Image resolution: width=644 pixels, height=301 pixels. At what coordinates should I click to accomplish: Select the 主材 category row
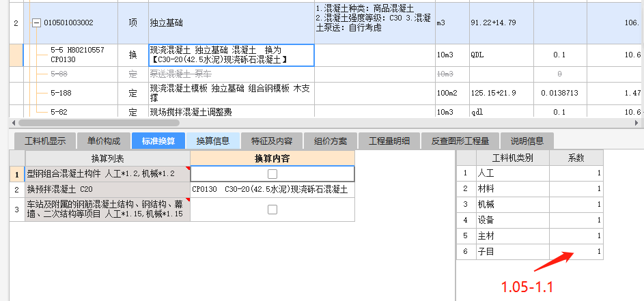coord(513,235)
